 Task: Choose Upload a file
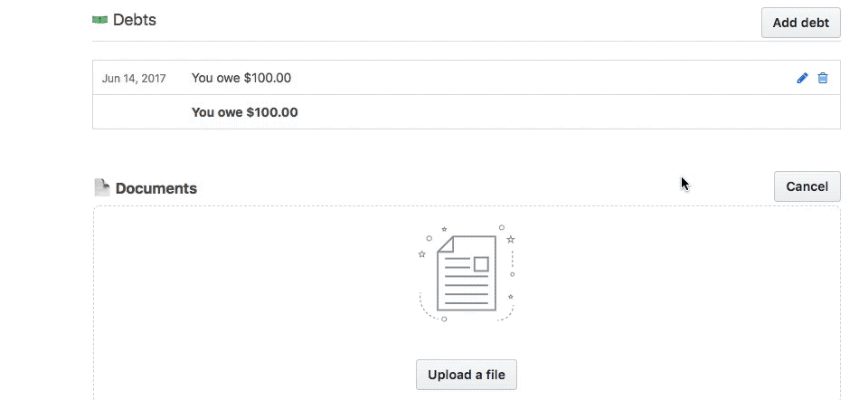pos(467,375)
